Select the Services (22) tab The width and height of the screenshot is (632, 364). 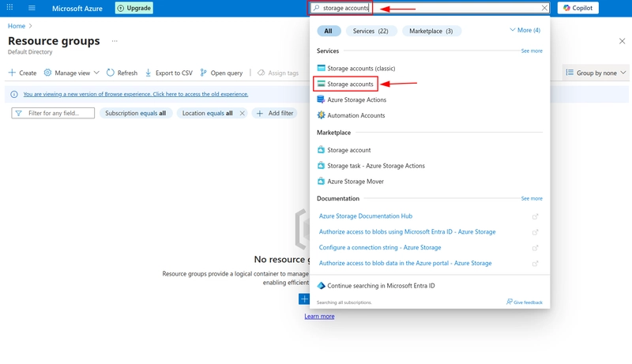pos(371,31)
